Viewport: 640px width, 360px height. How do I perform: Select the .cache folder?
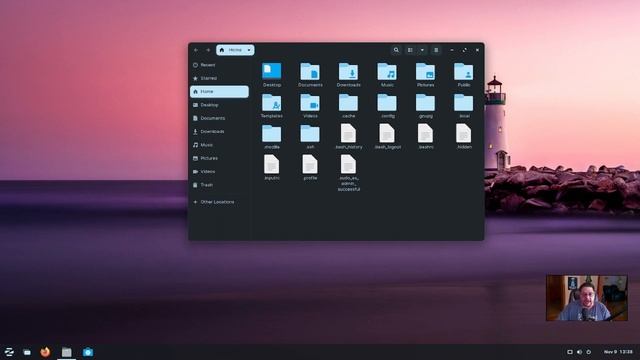click(348, 102)
